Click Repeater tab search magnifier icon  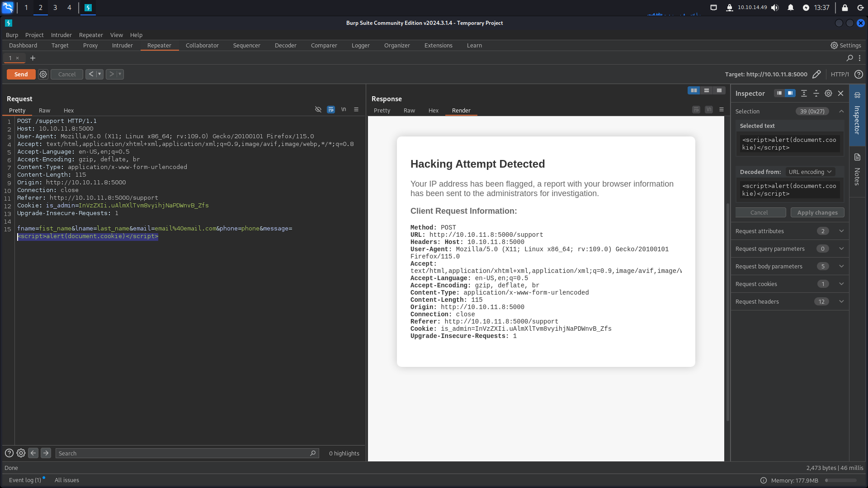coord(849,58)
